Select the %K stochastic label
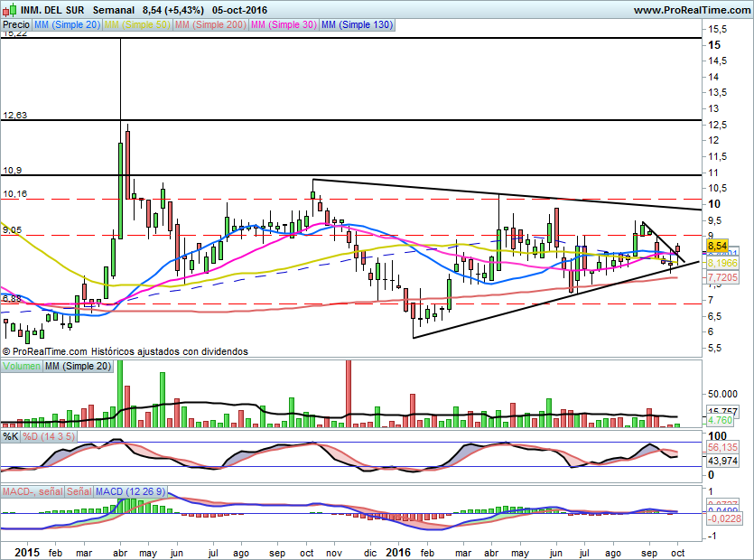The image size is (754, 560). [x=11, y=436]
